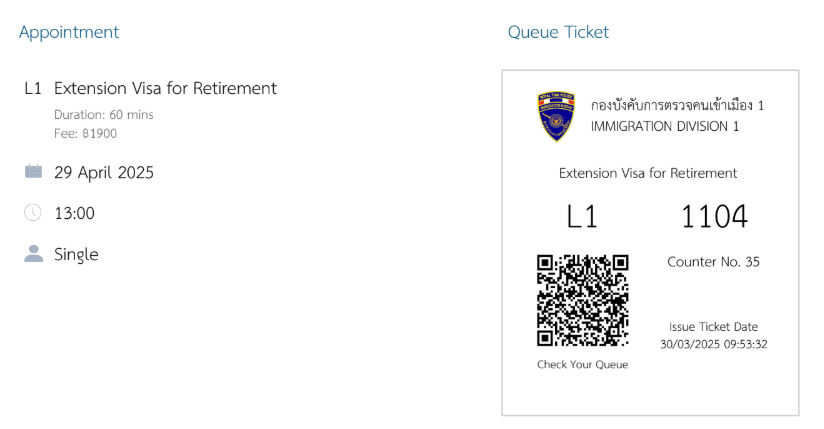This screenshot has height=429, width=824.
Task: Select the Extension Visa for Retirement appointment title
Action: tap(165, 88)
